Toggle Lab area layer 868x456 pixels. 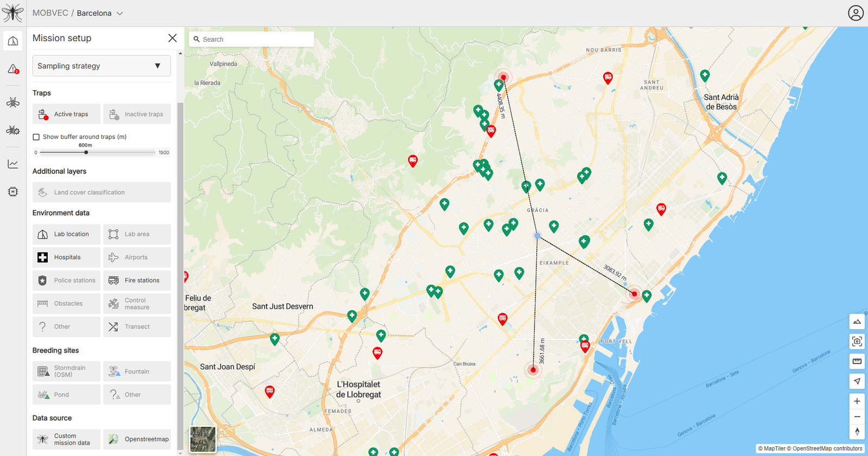[x=137, y=234]
